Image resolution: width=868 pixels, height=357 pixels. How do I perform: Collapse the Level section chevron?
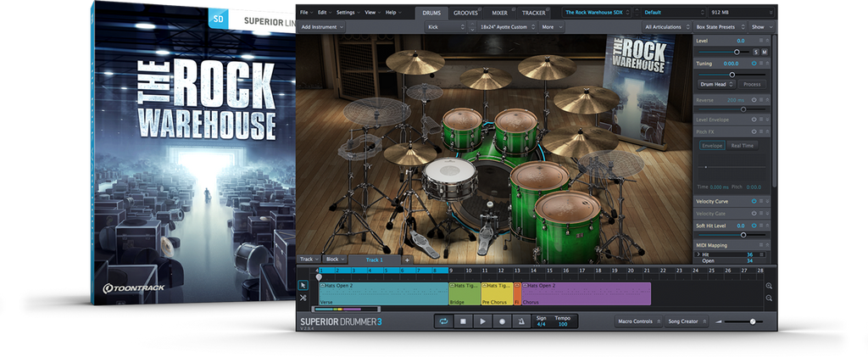[x=766, y=41]
